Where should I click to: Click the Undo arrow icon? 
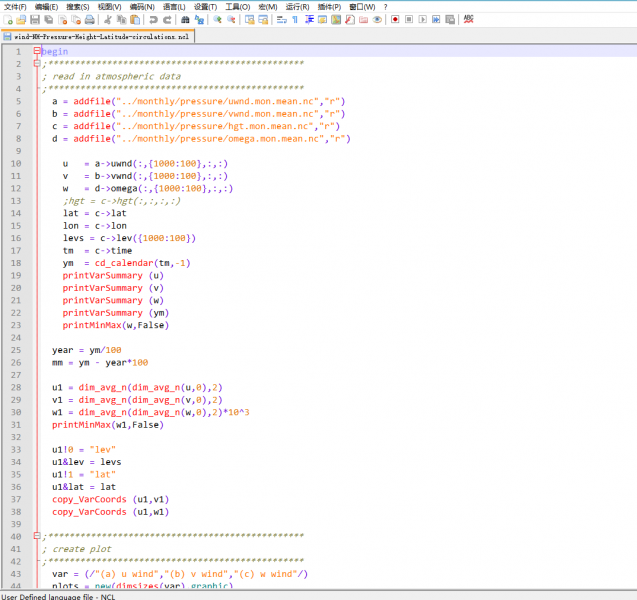[153, 20]
